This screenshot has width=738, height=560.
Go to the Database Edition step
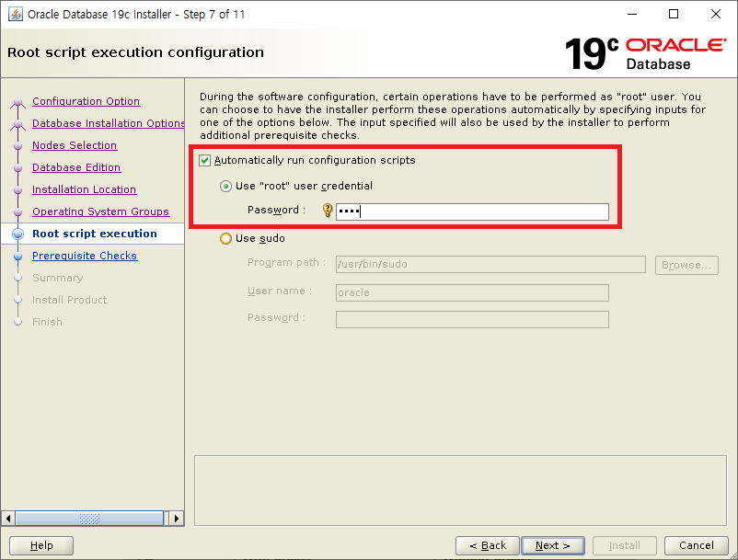point(76,167)
